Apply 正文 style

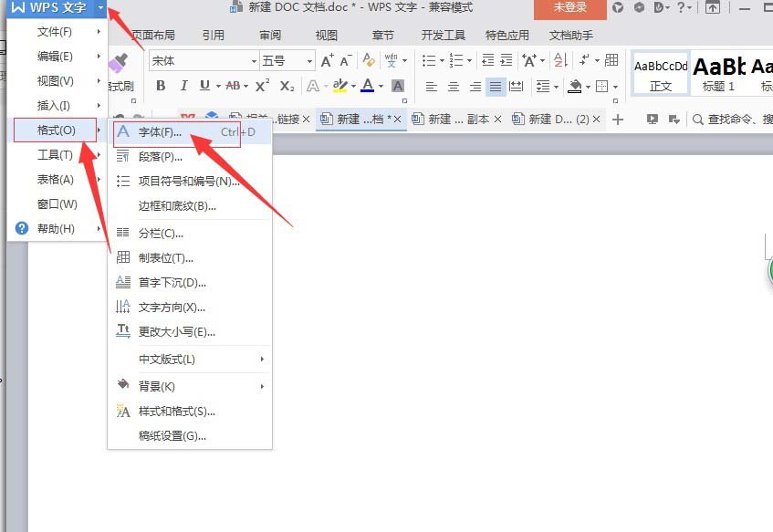pos(661,75)
